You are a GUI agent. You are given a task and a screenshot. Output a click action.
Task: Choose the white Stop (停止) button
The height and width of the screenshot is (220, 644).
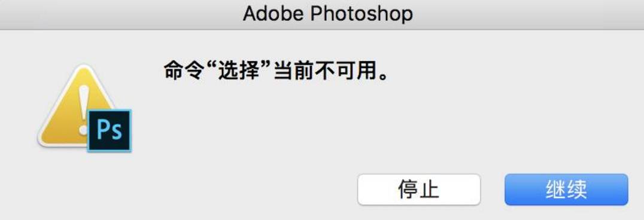(419, 190)
